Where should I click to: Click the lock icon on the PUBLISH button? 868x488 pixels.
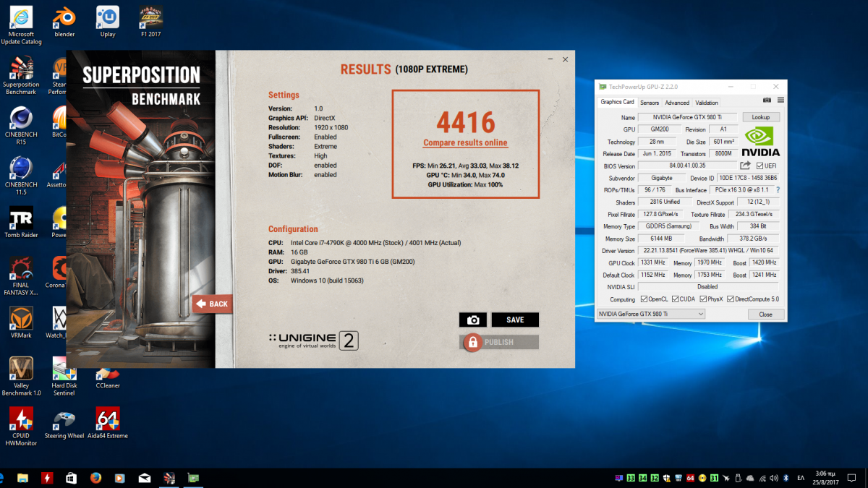(472, 342)
